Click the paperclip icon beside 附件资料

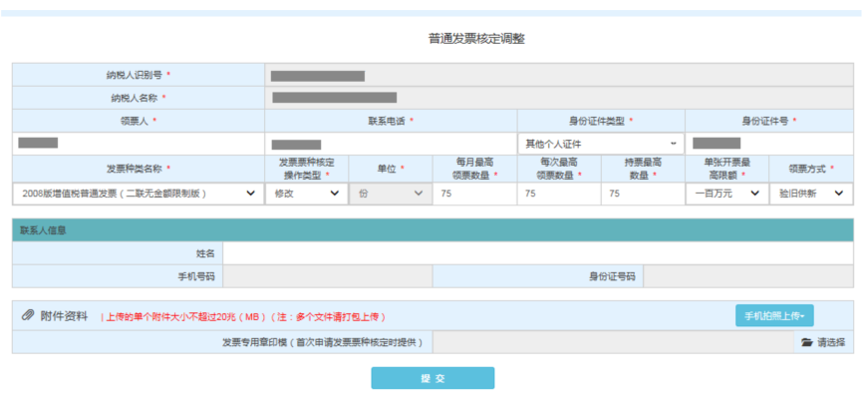coord(29,315)
